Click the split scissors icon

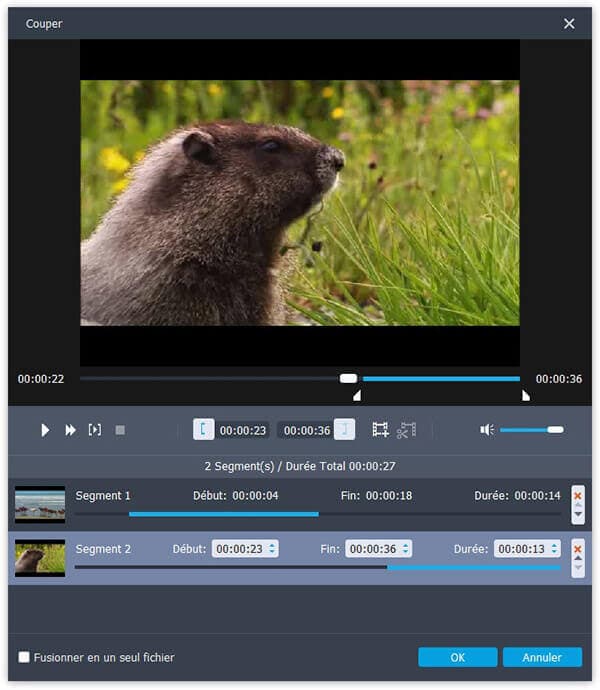406,430
